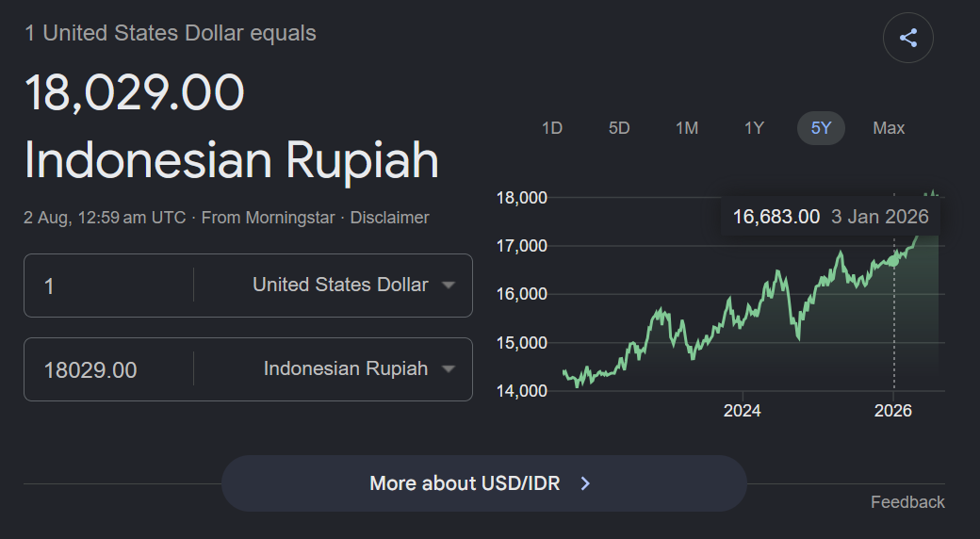Select the 1D chart range
980x539 pixels.
pos(552,128)
